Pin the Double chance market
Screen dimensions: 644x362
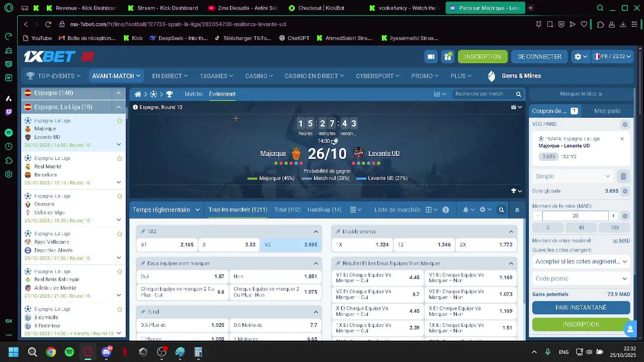coord(338,232)
